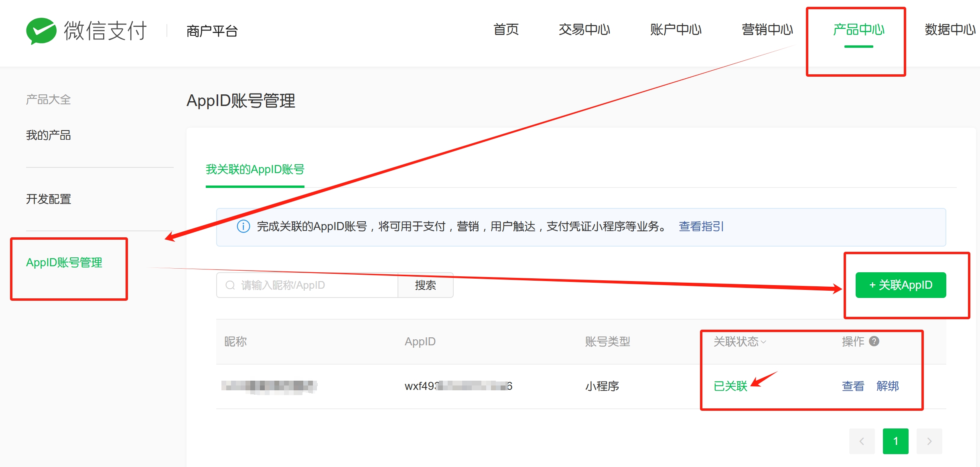Open the 交易中心 menu

click(584, 30)
